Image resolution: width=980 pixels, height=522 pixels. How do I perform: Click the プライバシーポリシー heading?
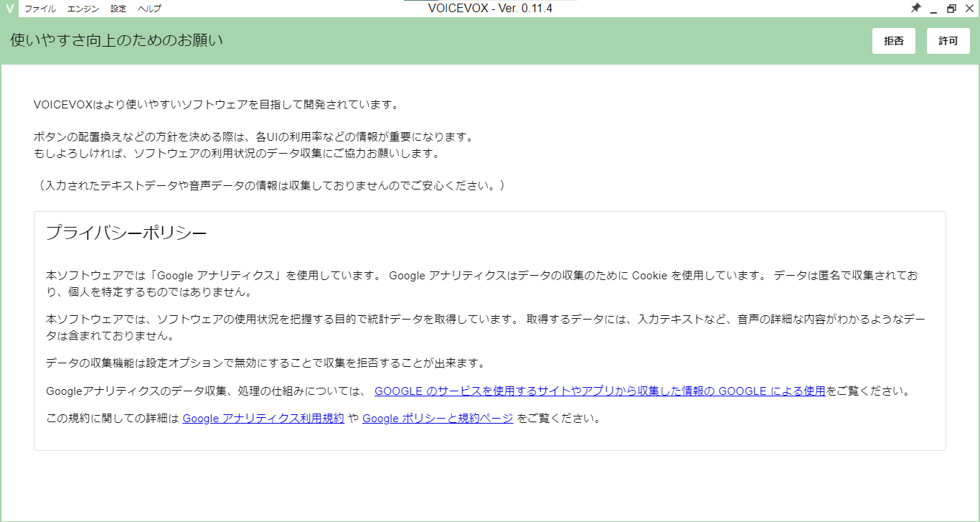tap(126, 233)
